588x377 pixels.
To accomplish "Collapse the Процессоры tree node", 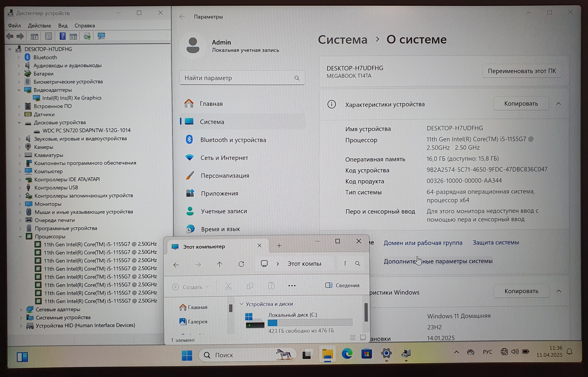I will click(x=20, y=237).
